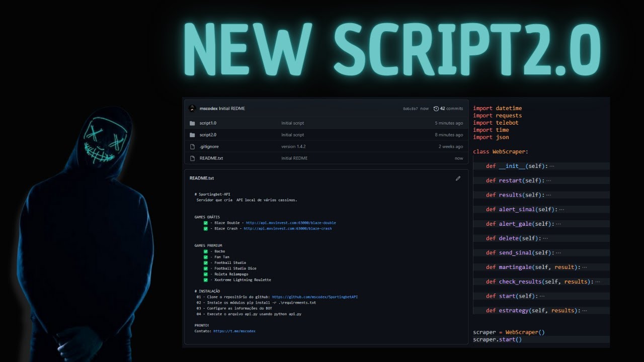Toggle the Bacbo checkmark
The image size is (644, 362).
tap(206, 251)
